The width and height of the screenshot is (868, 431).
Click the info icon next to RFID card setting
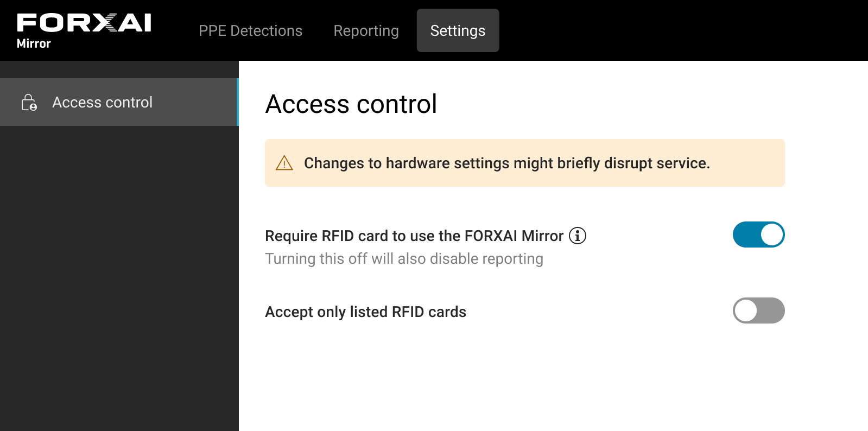point(578,236)
